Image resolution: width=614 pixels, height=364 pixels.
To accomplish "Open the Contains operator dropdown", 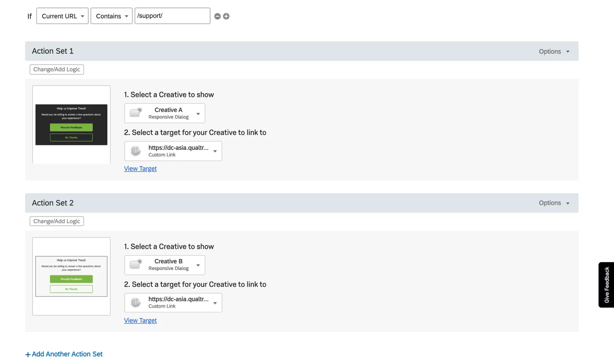I will pyautogui.click(x=111, y=16).
